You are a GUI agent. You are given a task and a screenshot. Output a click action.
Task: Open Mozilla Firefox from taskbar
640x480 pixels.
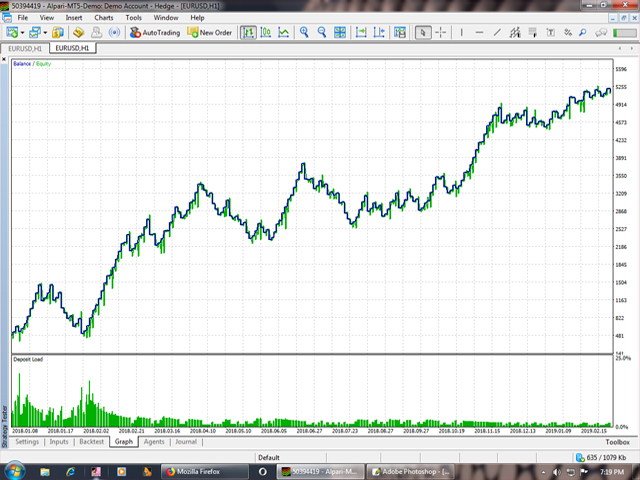pyautogui.click(x=204, y=472)
